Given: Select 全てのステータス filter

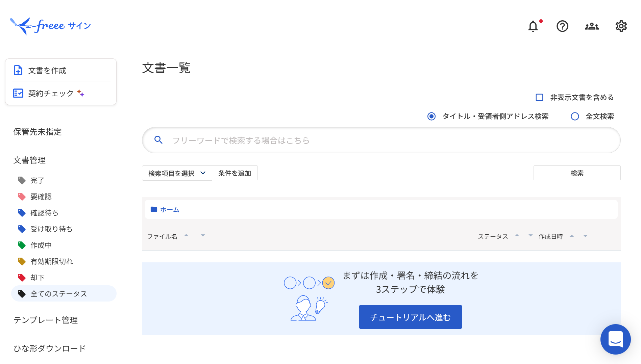Looking at the screenshot, I should [64, 294].
